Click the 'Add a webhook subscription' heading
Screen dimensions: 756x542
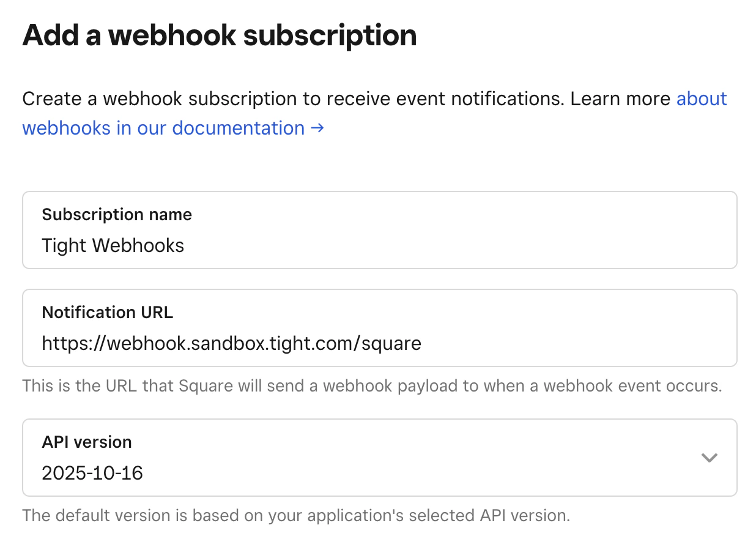(219, 35)
